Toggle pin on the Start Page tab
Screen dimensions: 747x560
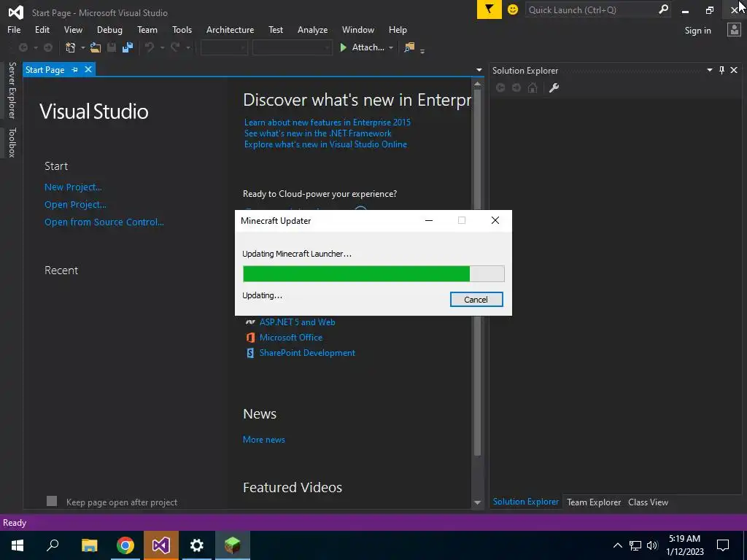point(75,69)
